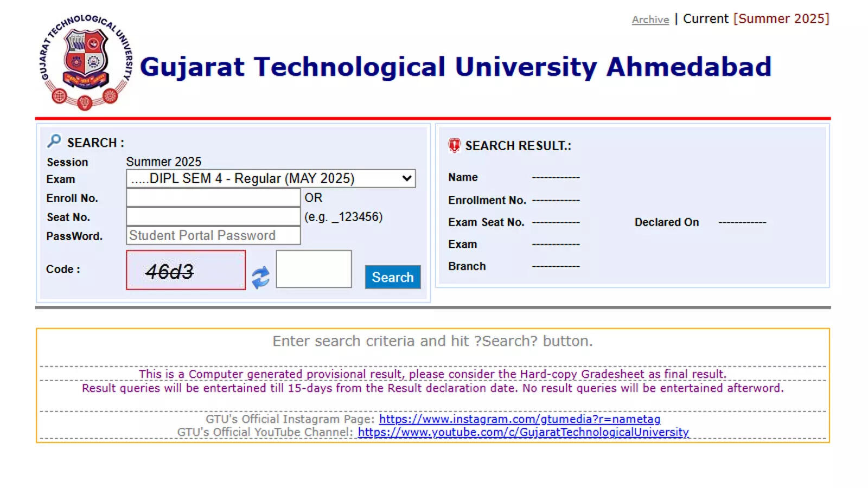
Task: Click the shield icon beside SEARCH RESULT
Action: (x=454, y=145)
